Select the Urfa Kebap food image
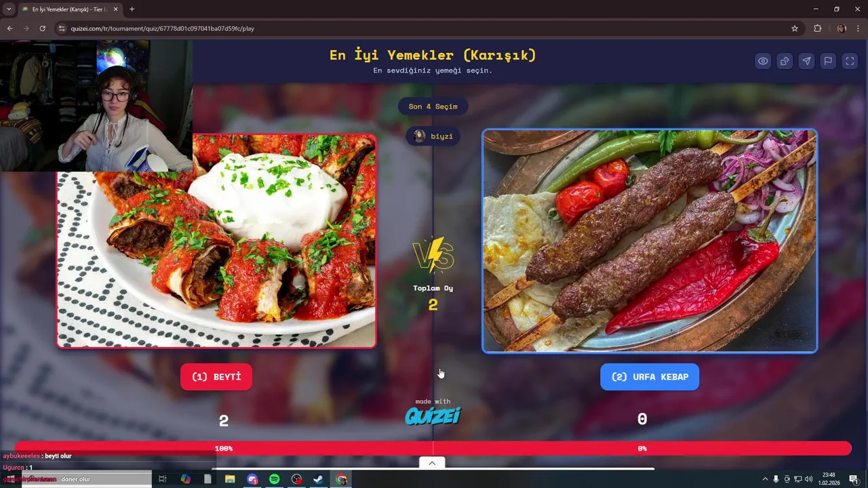 (x=650, y=241)
